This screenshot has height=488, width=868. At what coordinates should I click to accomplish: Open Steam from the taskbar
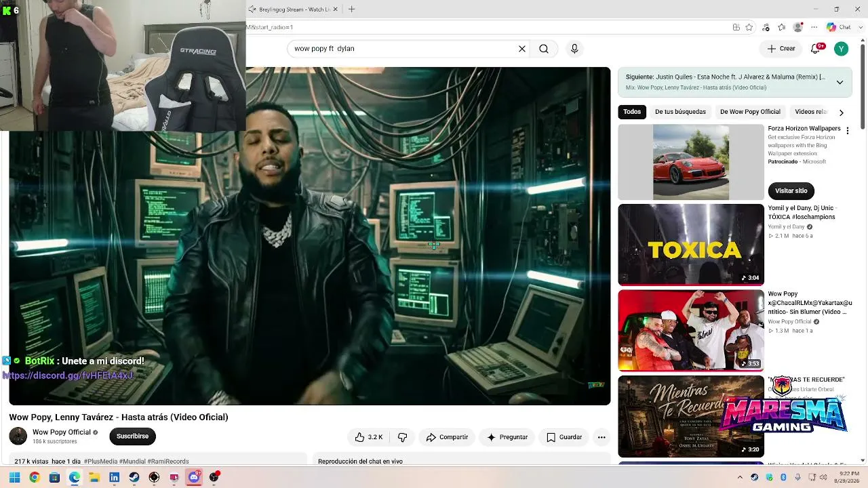(134, 477)
